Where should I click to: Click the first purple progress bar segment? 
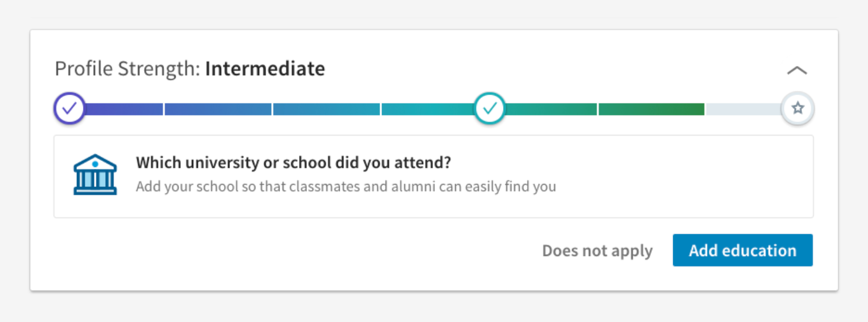[x=124, y=110]
